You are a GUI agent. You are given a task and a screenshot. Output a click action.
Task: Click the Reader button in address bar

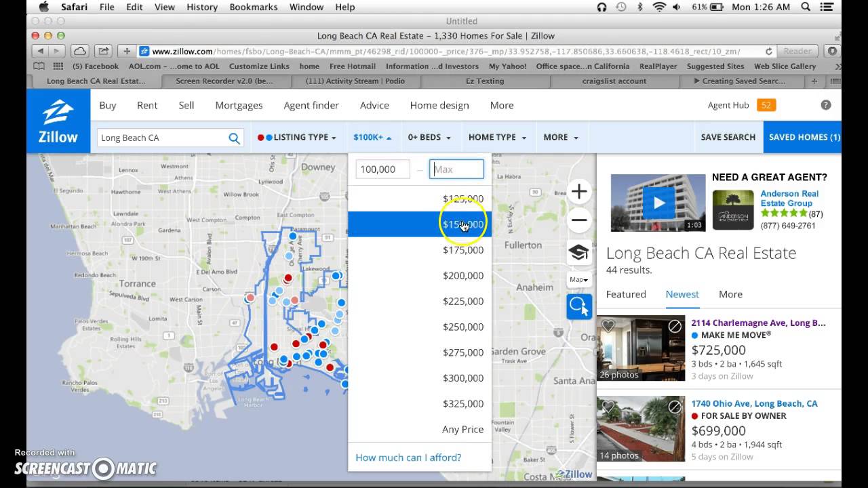click(x=797, y=51)
